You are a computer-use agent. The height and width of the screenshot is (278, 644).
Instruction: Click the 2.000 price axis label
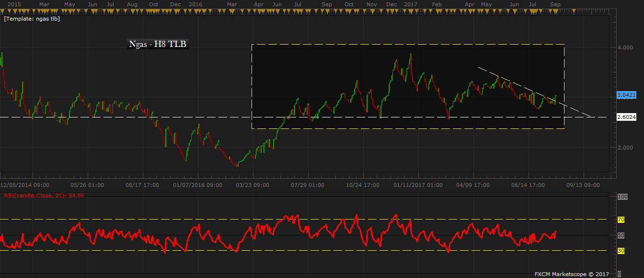[x=623, y=148]
